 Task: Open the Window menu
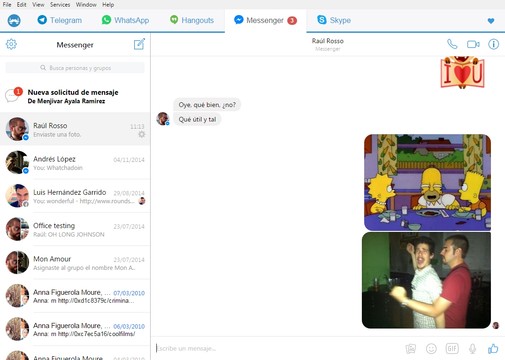[x=86, y=5]
